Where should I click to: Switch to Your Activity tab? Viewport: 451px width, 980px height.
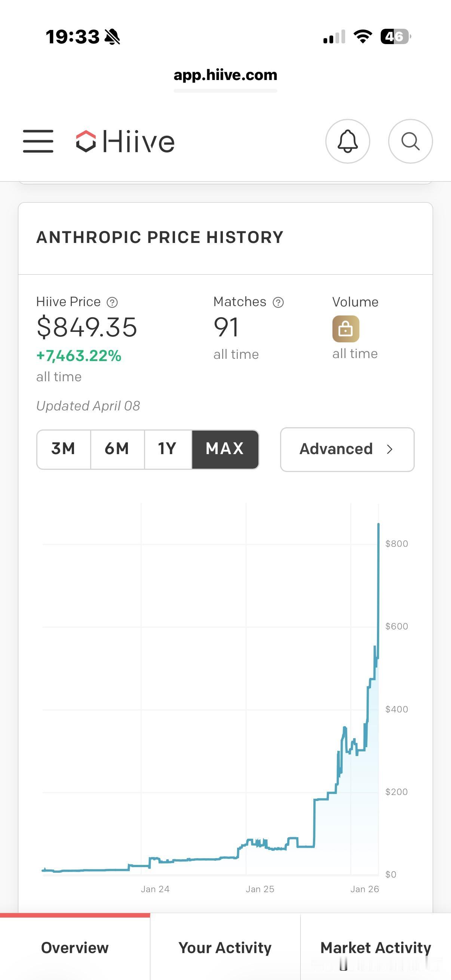[x=225, y=947]
